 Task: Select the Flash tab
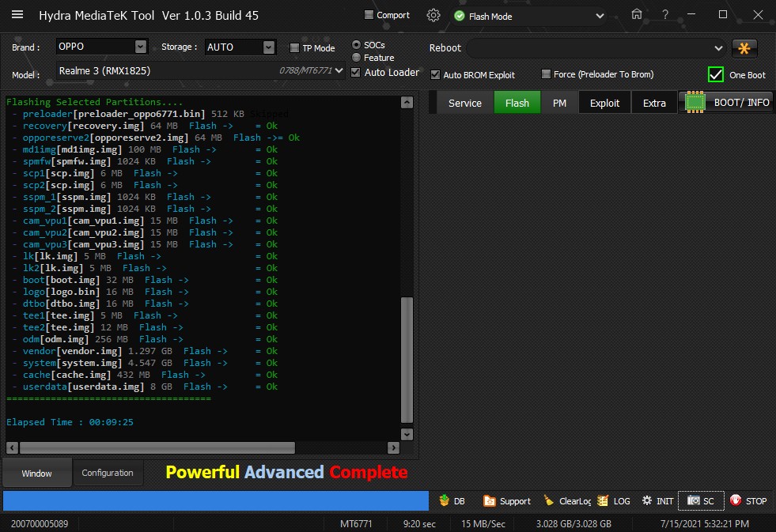517,103
